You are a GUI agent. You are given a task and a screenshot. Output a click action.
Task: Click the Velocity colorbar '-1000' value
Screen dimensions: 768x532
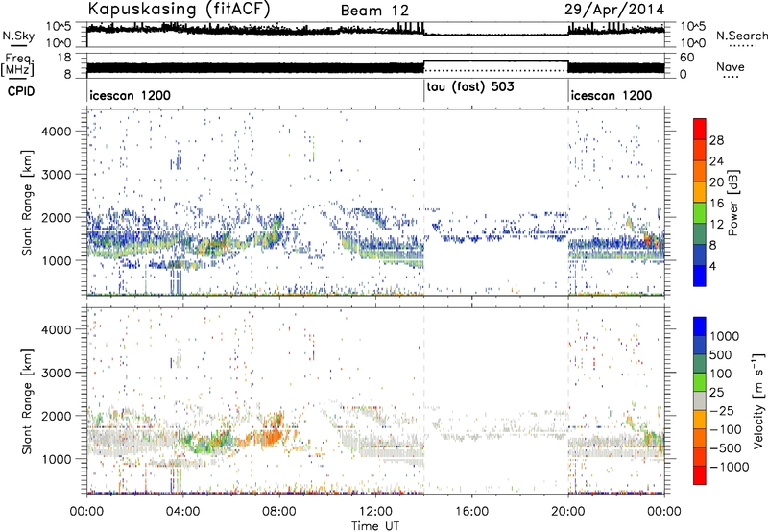(730, 467)
